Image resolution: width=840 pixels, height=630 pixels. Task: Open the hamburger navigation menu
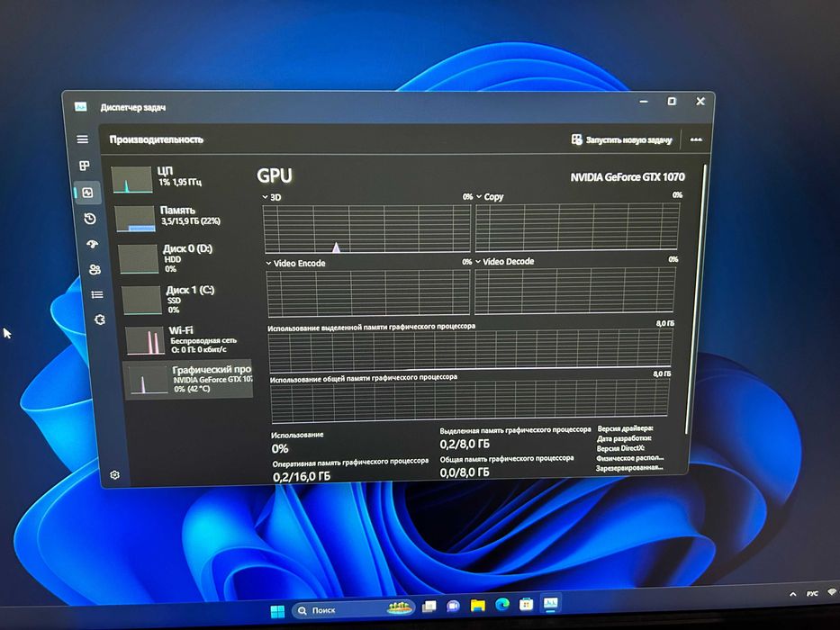[x=83, y=139]
